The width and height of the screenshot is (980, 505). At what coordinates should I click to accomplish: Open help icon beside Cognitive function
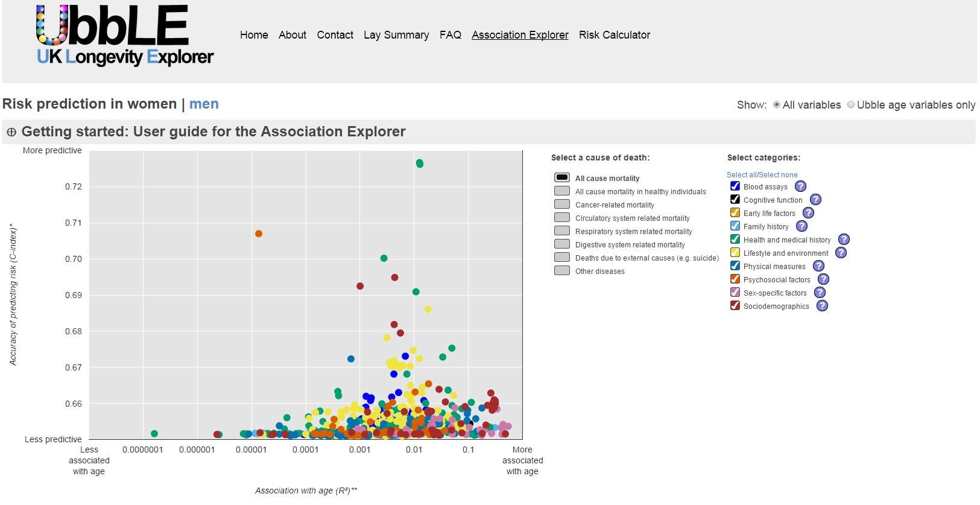(815, 200)
